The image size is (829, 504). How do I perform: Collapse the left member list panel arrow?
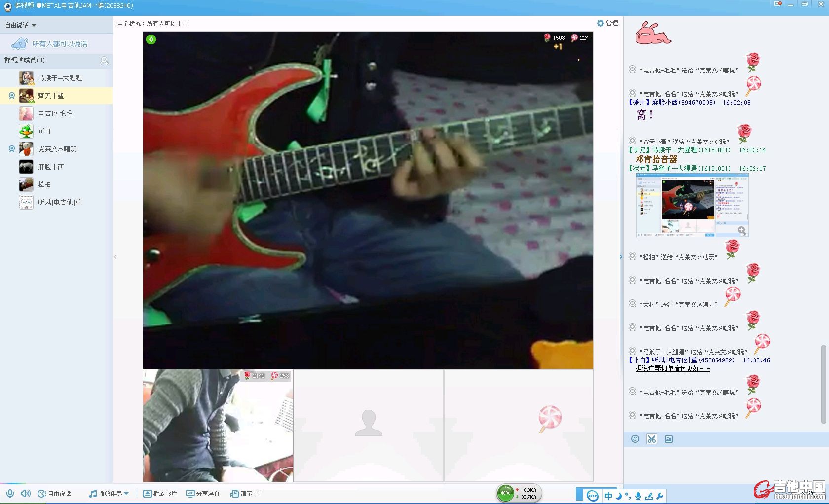tap(115, 257)
